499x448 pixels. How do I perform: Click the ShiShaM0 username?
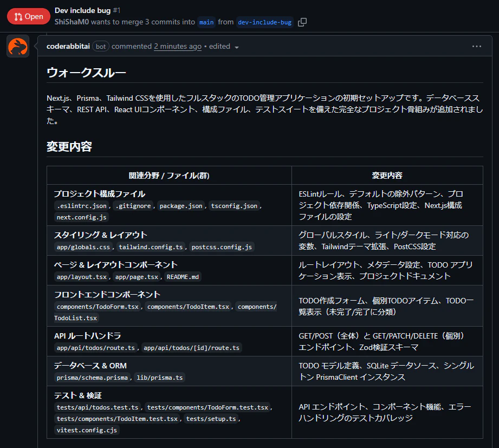(x=72, y=22)
